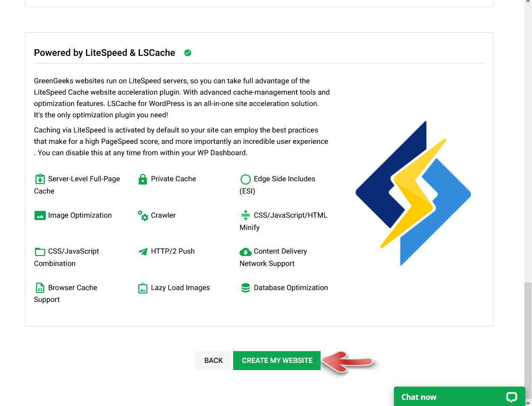Click the 'Server-Level Full-Page Cache' text
Image resolution: width=532 pixels, height=406 pixels.
77,185
